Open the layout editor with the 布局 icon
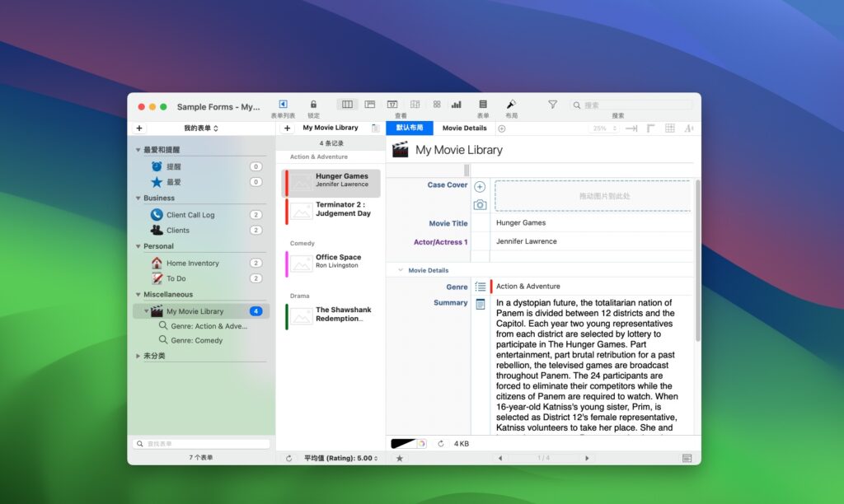The height and width of the screenshot is (504, 844). pos(509,105)
